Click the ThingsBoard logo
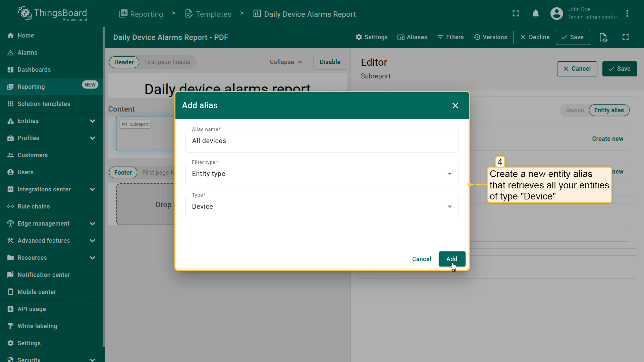This screenshot has height=362, width=644. [x=53, y=14]
